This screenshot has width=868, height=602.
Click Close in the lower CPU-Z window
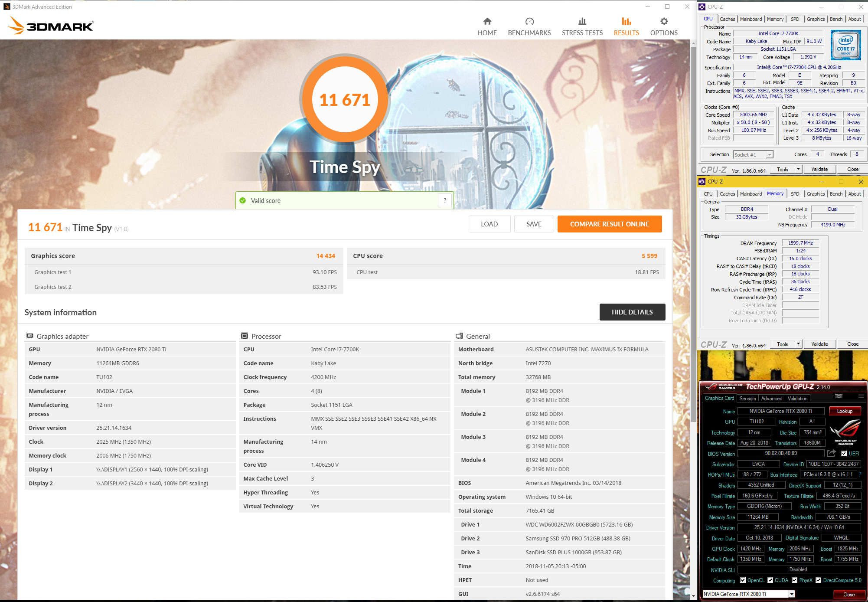(853, 344)
